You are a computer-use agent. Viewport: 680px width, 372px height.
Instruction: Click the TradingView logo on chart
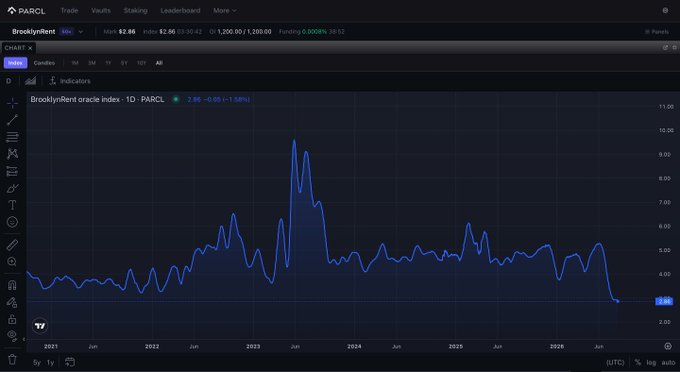40,326
